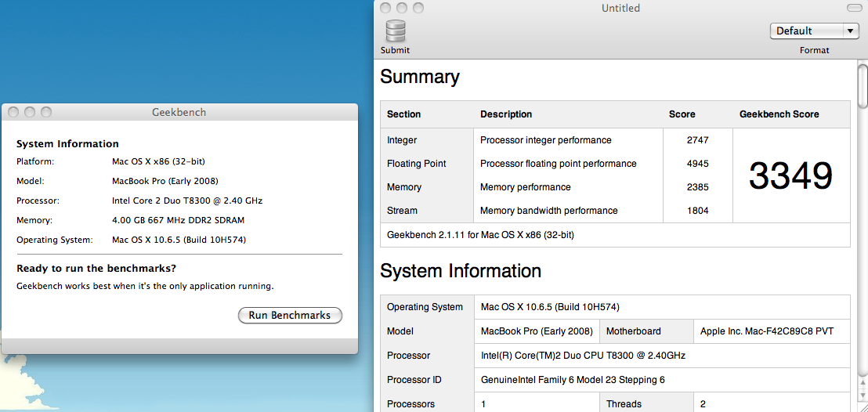Screen dimensions: 868x412
Task: Click 'MacBook Pro (Early 2008)' cell in results table
Action: pos(537,331)
